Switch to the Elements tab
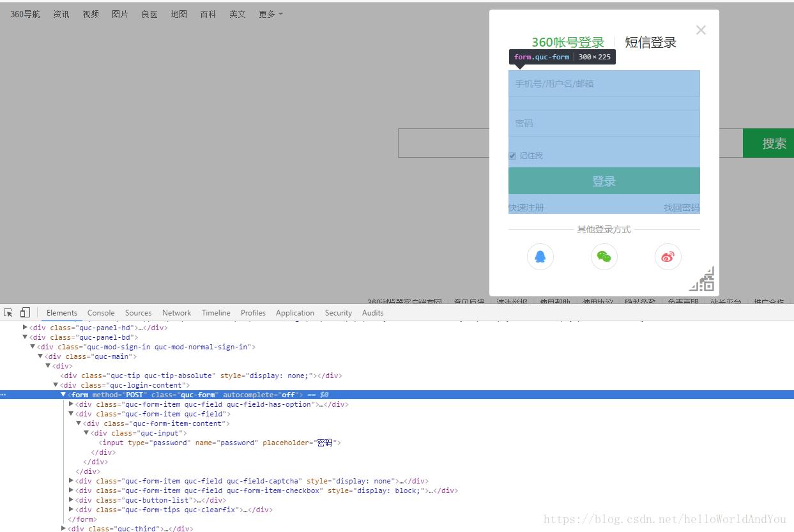The image size is (794, 532). pyautogui.click(x=62, y=313)
